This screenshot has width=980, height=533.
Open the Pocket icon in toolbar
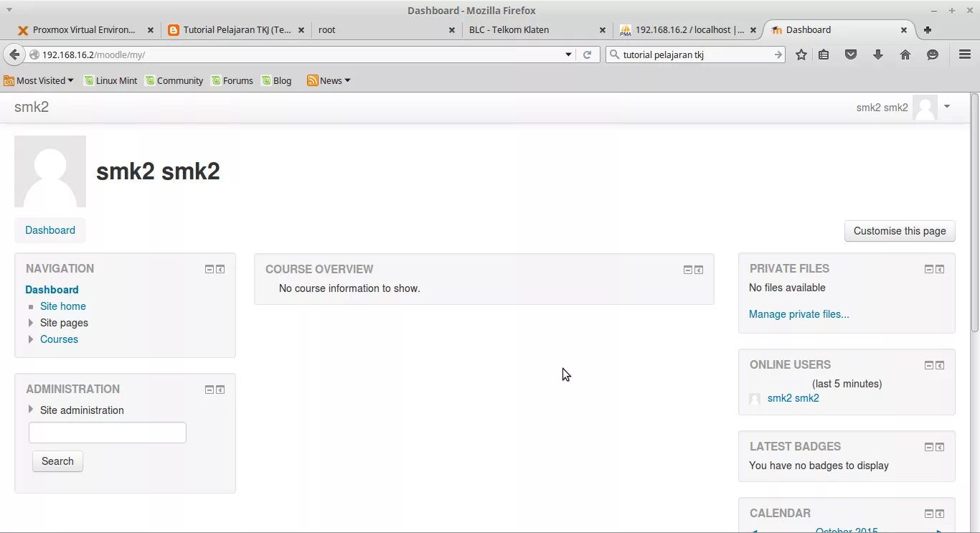pos(851,55)
